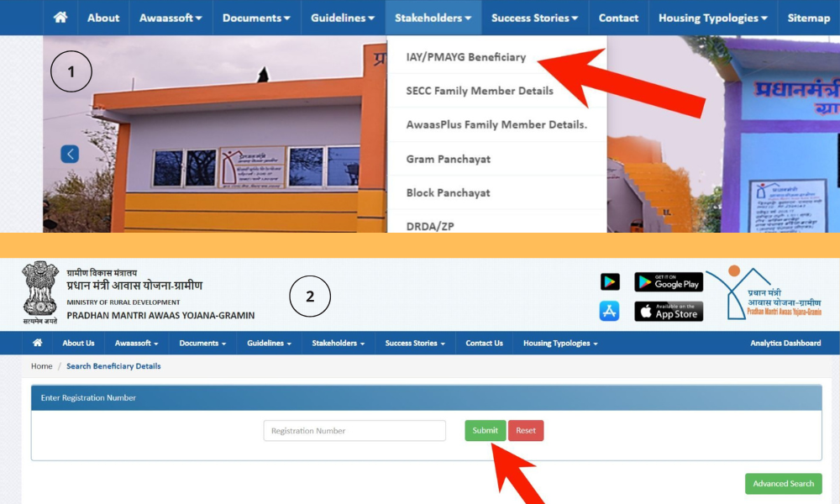The width and height of the screenshot is (840, 504).
Task: Expand Success Stories dropdown in lower bar
Action: click(x=415, y=343)
